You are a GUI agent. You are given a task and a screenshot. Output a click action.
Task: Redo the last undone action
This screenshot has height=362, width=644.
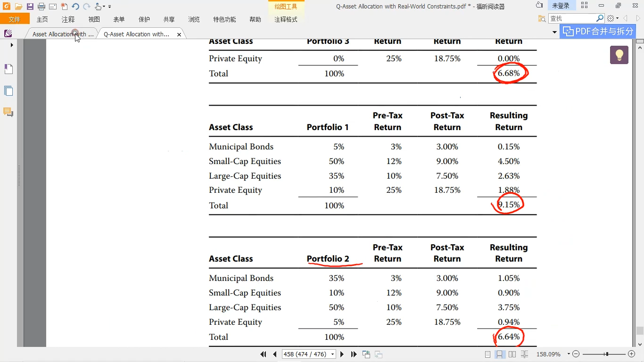coord(87,7)
